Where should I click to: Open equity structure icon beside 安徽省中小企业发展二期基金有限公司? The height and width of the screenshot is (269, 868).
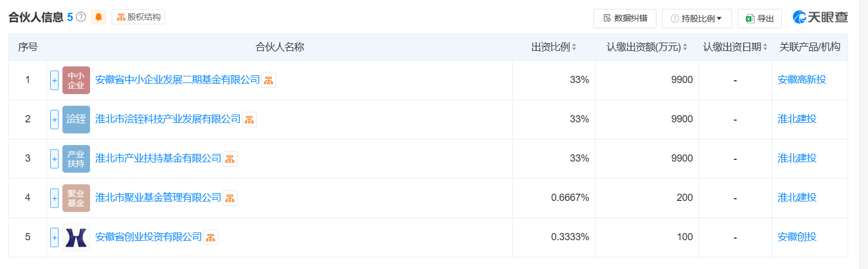[269, 81]
